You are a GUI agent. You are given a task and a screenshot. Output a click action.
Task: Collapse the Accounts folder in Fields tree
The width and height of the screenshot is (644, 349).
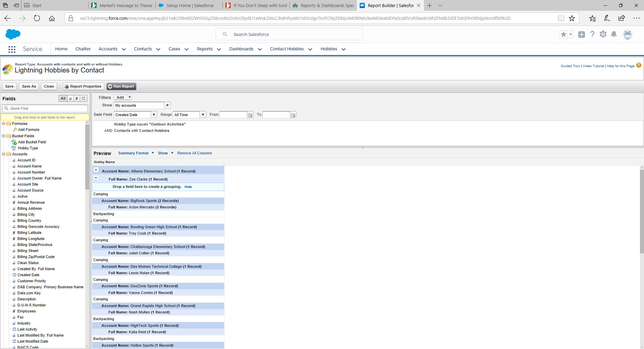(x=4, y=154)
